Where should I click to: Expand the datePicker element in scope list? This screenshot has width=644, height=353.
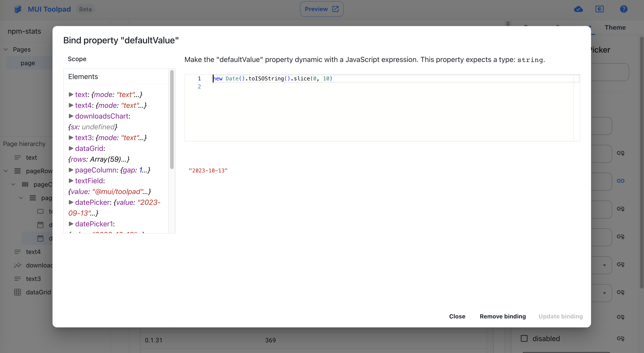click(70, 202)
